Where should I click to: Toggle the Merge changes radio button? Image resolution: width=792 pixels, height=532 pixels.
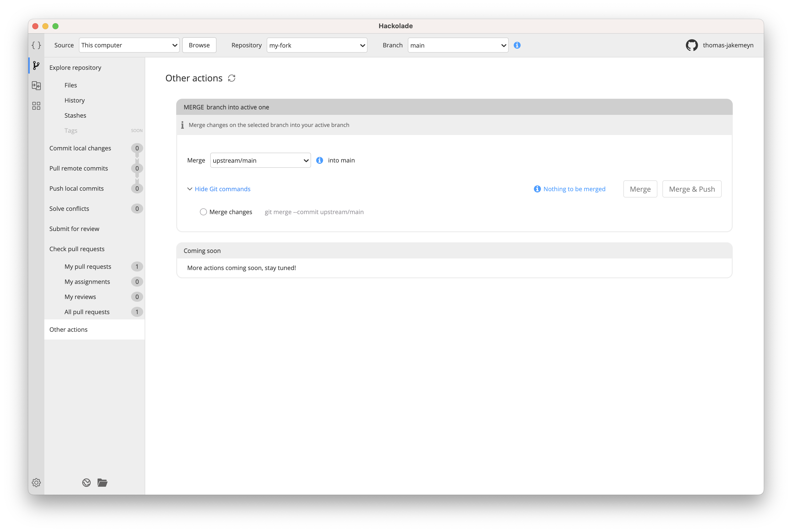(203, 212)
